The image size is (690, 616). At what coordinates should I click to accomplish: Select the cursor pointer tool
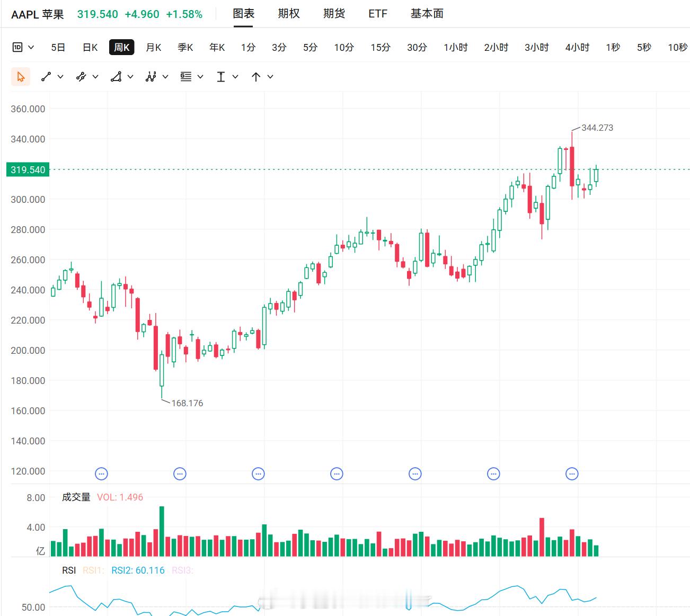point(21,77)
